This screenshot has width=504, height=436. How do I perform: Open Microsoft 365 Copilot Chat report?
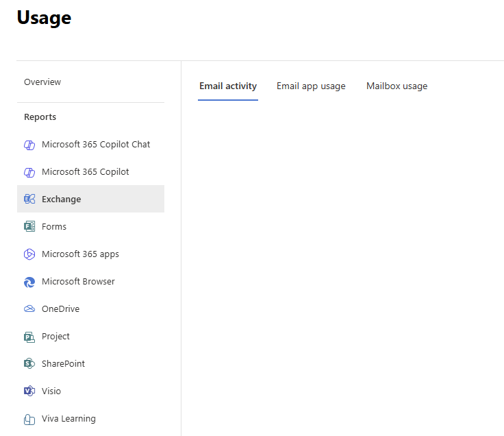(96, 145)
